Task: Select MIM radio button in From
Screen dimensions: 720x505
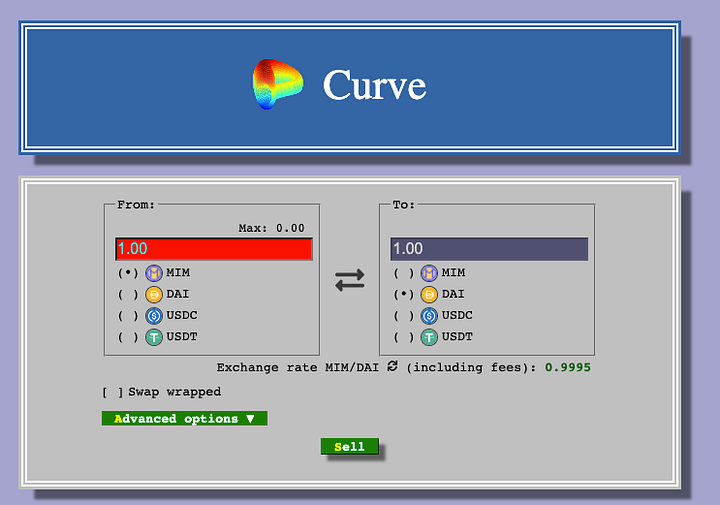Action: [128, 273]
